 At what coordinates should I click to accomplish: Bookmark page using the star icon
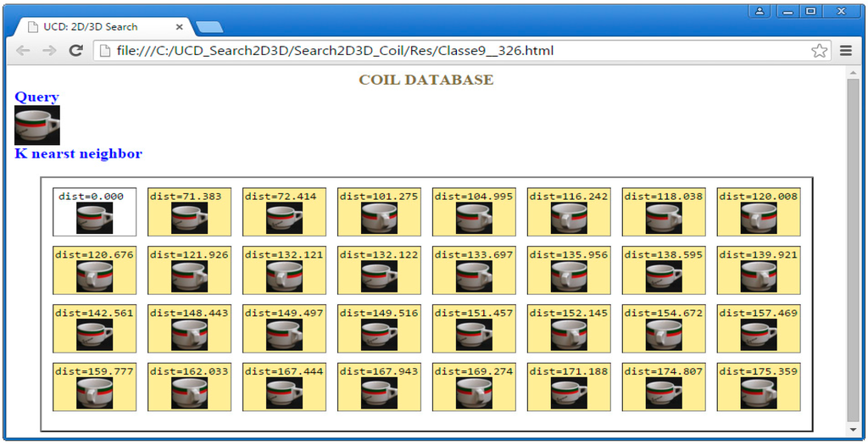point(819,51)
